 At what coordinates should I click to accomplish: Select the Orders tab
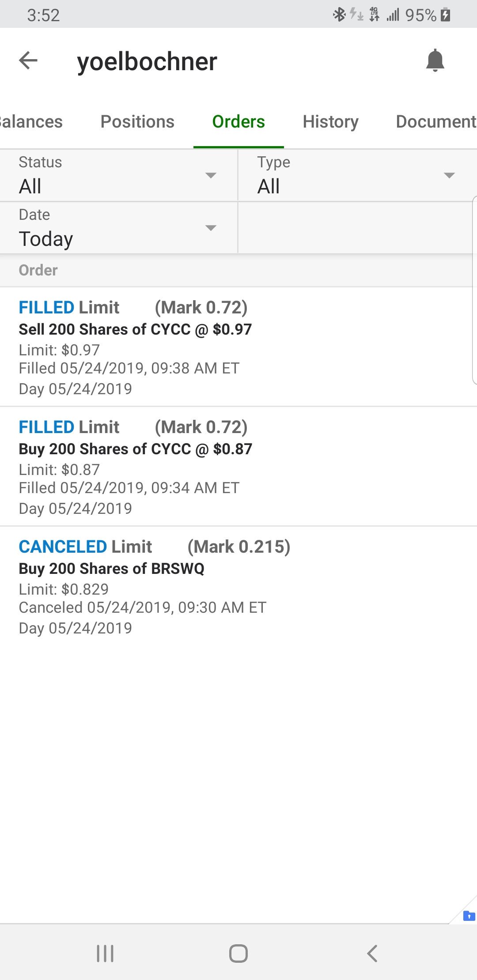coord(238,122)
